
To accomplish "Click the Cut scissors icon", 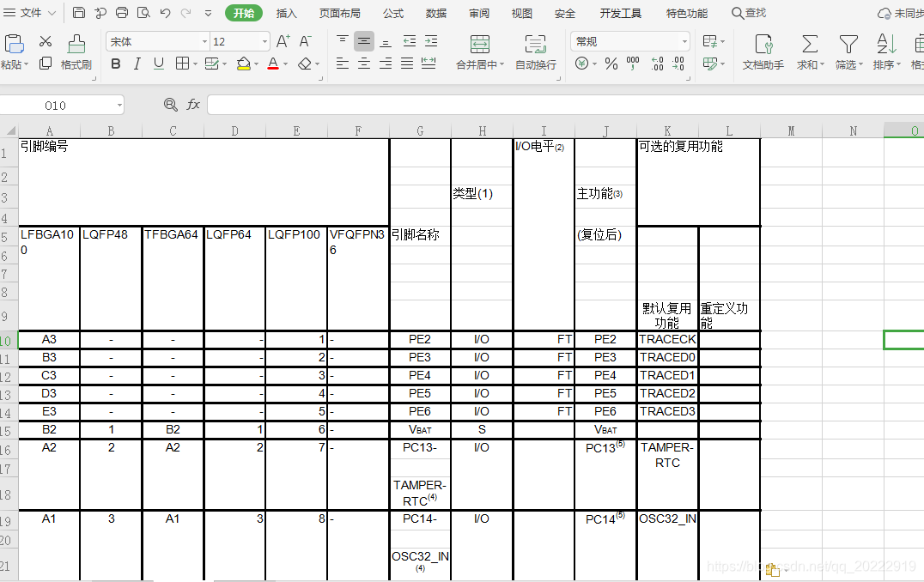I will click(x=46, y=42).
